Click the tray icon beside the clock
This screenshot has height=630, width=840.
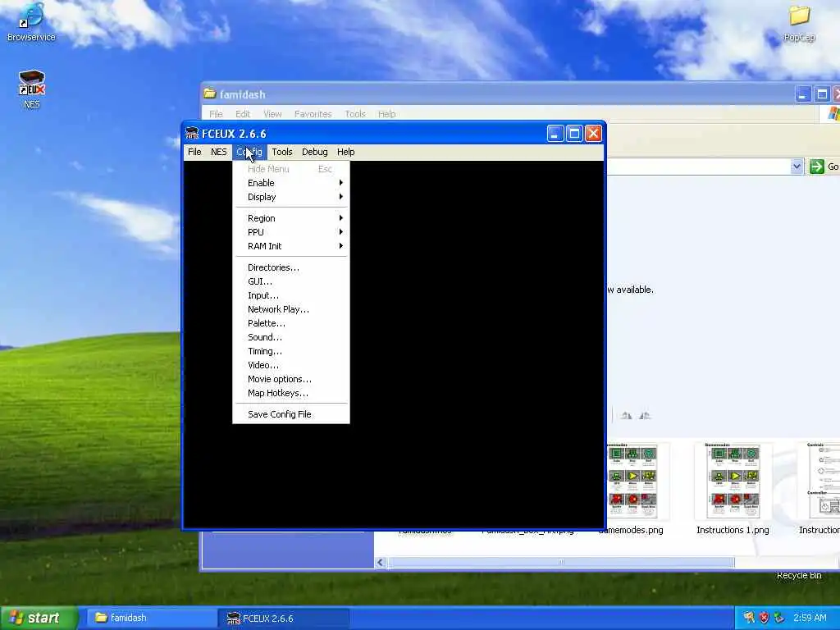779,618
